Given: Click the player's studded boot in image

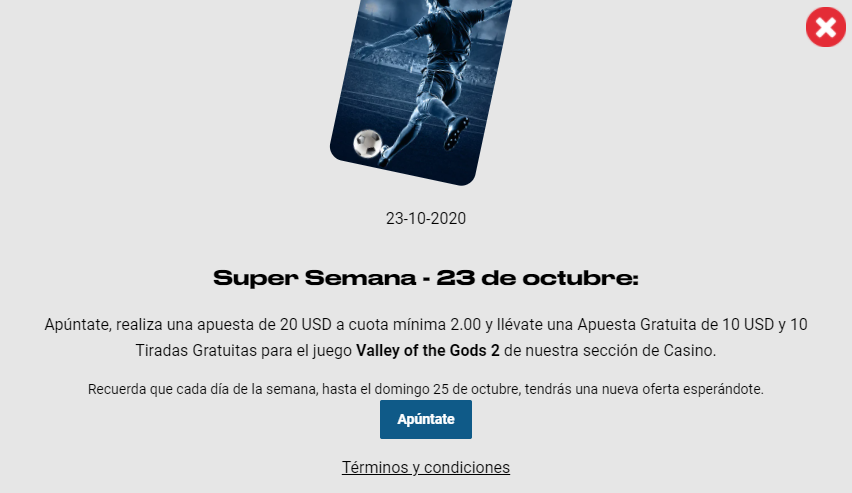Looking at the screenshot, I should point(455,132).
